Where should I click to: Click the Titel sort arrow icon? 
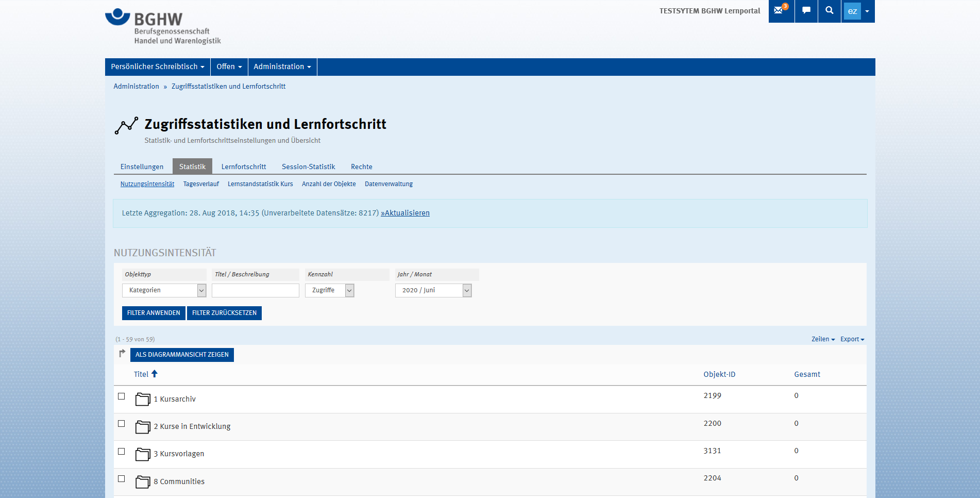pos(155,374)
